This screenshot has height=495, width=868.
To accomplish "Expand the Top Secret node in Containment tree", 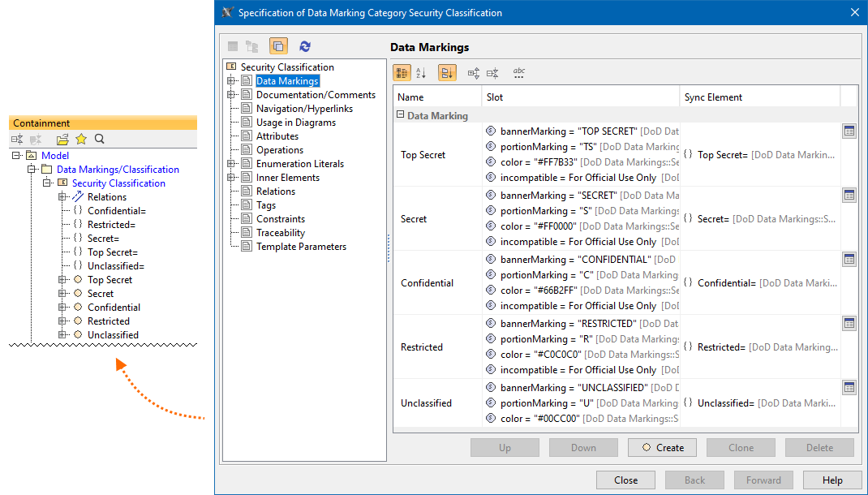I will pyautogui.click(x=62, y=280).
